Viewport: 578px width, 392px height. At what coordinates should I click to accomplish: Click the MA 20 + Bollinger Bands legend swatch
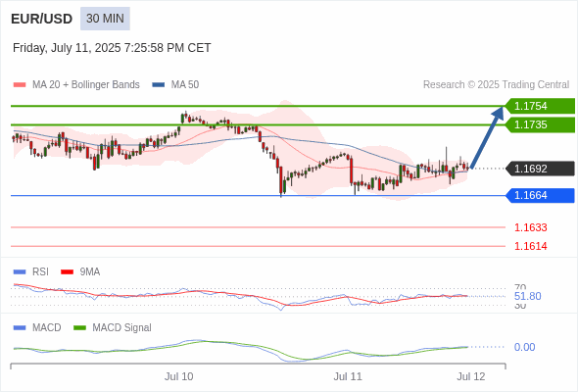[20, 85]
